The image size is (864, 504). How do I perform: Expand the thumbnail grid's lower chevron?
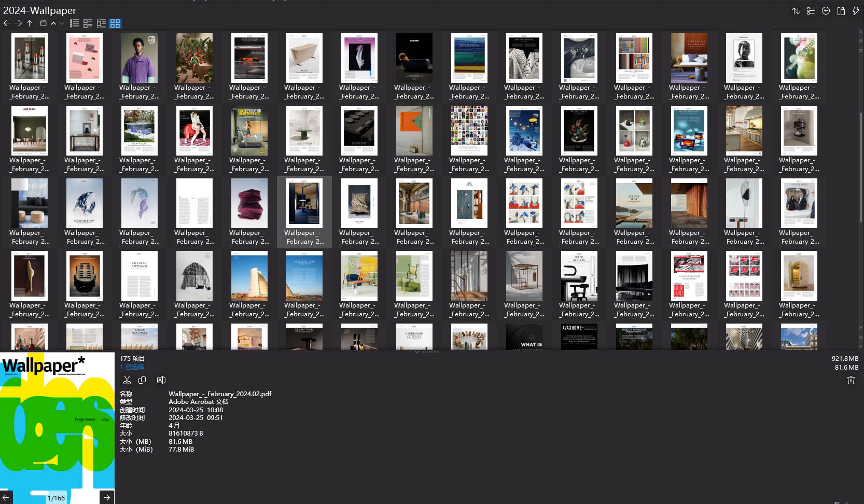coord(417,352)
